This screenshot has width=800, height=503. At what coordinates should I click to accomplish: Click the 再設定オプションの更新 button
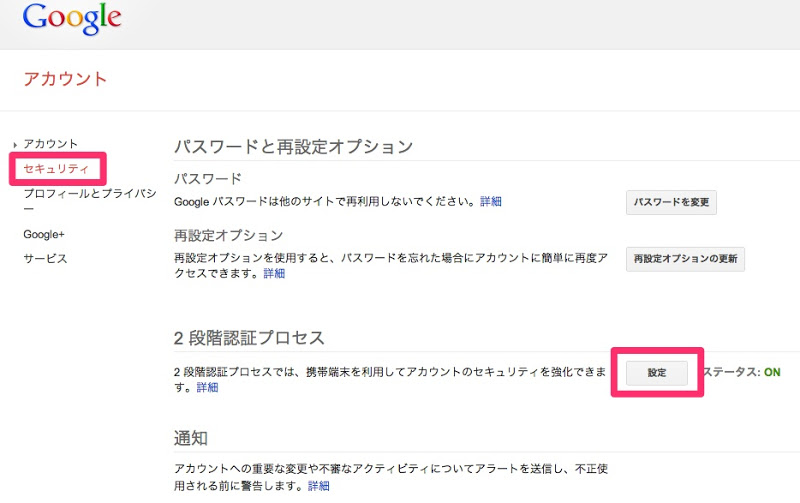tap(685, 259)
